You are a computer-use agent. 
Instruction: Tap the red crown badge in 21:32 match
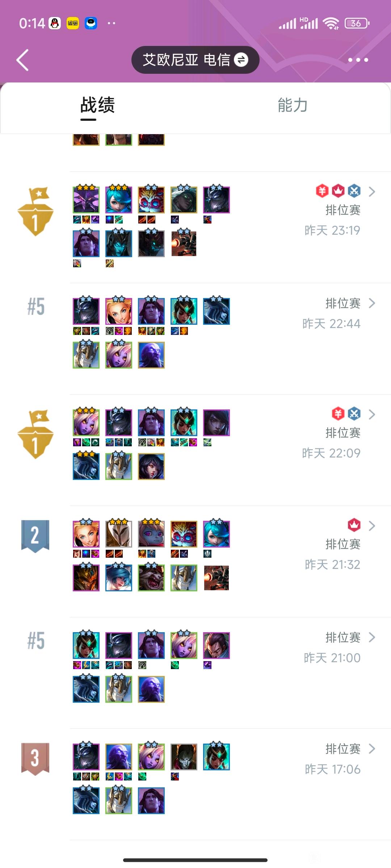pos(354,525)
